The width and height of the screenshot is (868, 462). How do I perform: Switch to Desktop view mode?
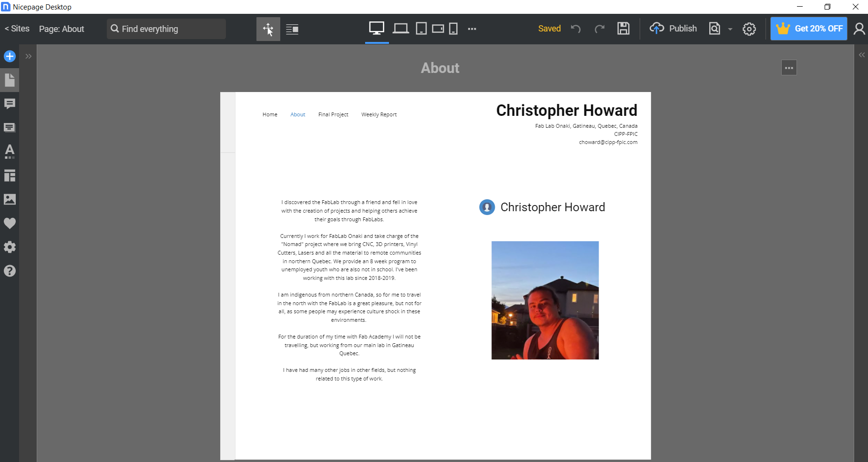point(377,29)
